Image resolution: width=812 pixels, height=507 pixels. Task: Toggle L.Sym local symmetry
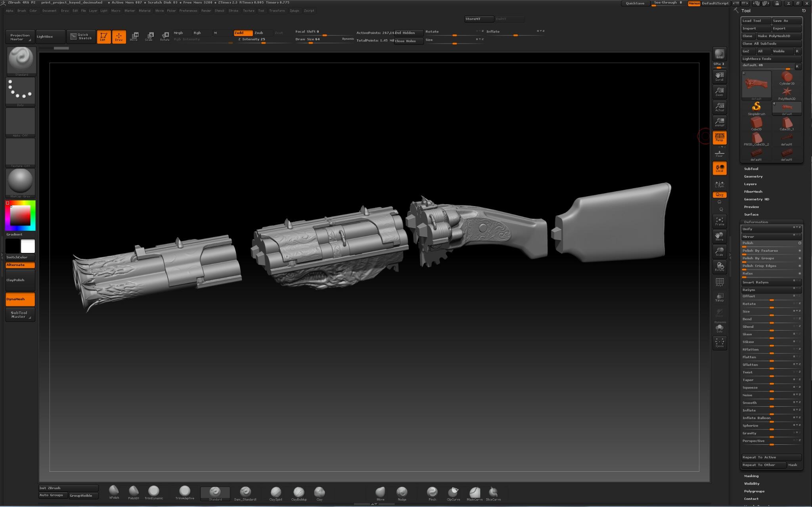(720, 184)
